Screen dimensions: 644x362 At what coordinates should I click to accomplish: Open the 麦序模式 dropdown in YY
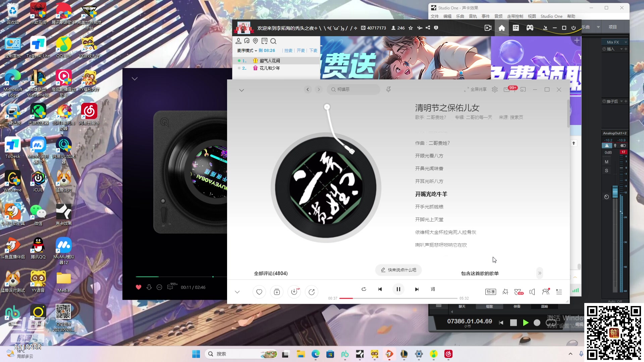[247, 51]
